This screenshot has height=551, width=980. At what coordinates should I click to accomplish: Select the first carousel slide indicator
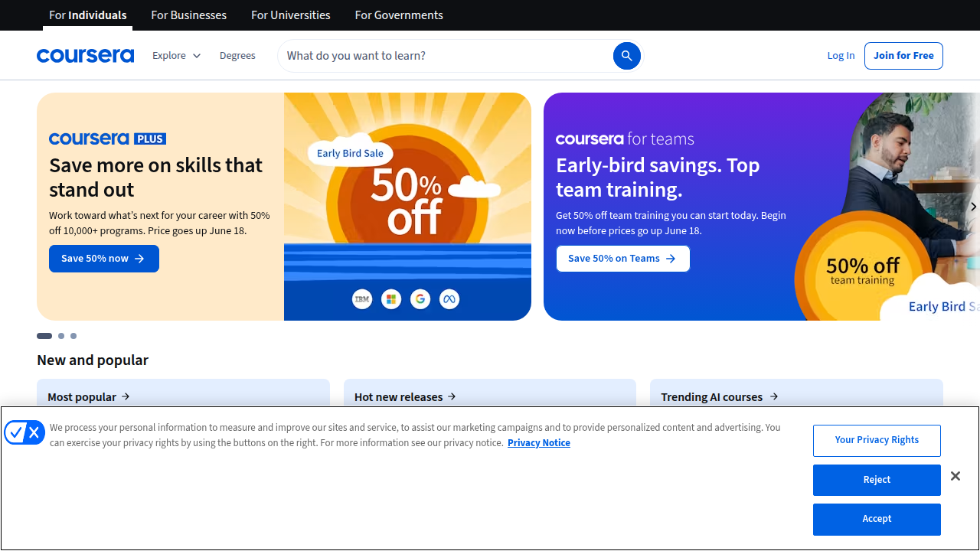tap(44, 336)
